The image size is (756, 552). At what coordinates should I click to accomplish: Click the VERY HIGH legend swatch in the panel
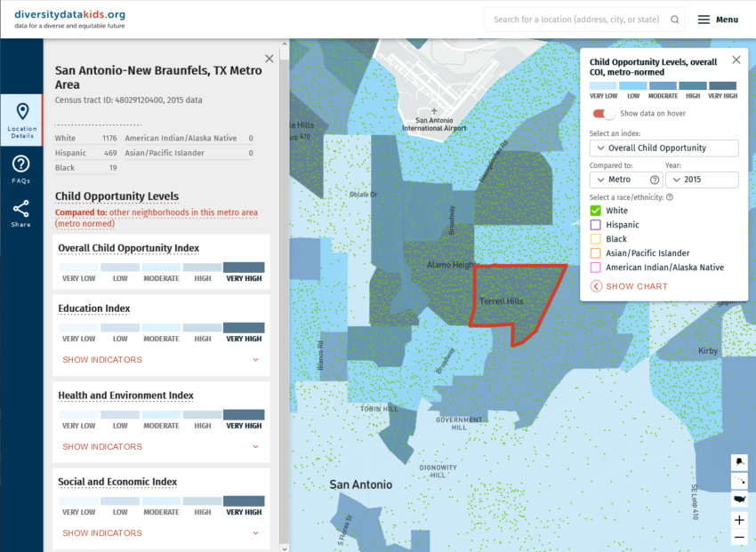click(723, 84)
